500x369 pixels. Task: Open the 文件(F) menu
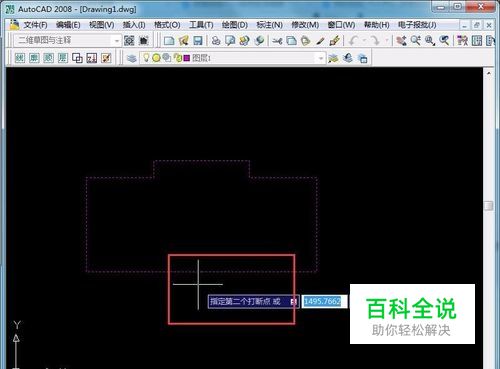pos(35,25)
